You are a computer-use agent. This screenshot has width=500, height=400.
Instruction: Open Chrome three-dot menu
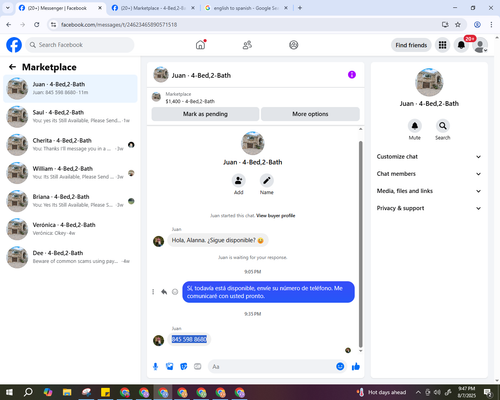pyautogui.click(x=491, y=24)
